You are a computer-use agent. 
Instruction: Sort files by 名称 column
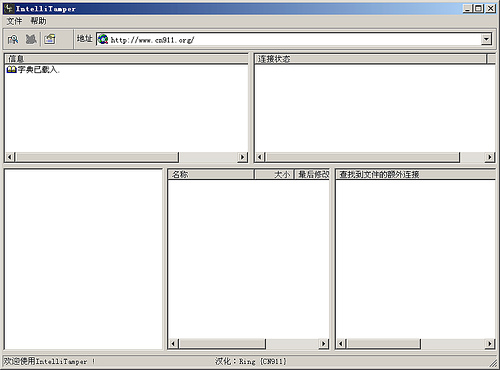(211, 174)
